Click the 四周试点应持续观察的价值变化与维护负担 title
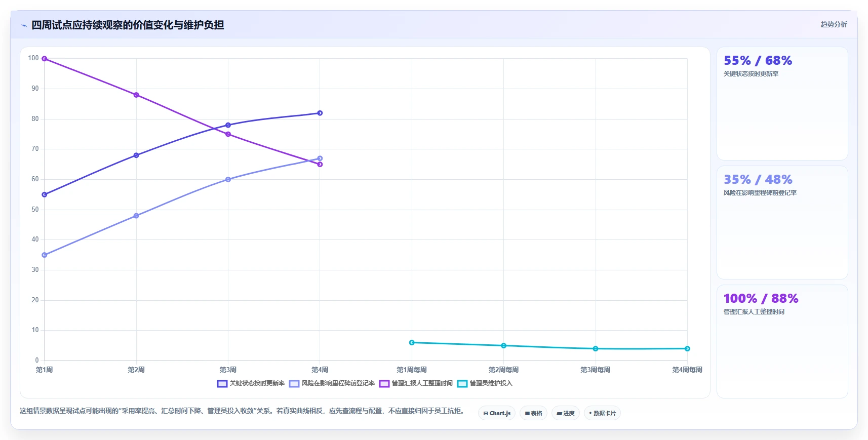Screen dimensions: 868x440 coord(128,25)
